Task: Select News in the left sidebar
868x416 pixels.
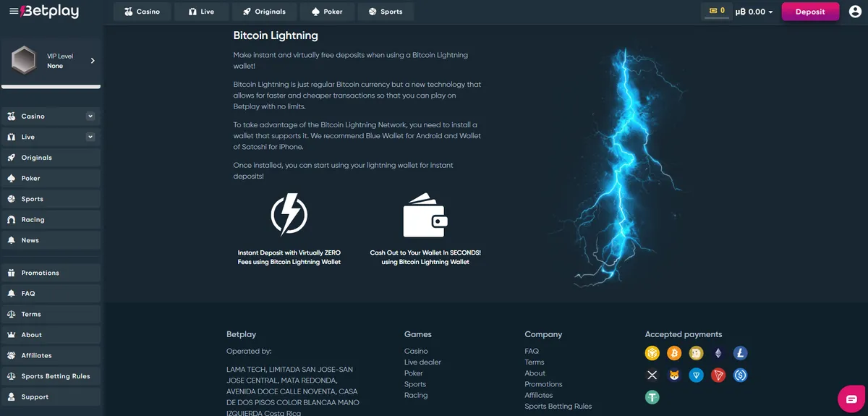Action: (51, 240)
